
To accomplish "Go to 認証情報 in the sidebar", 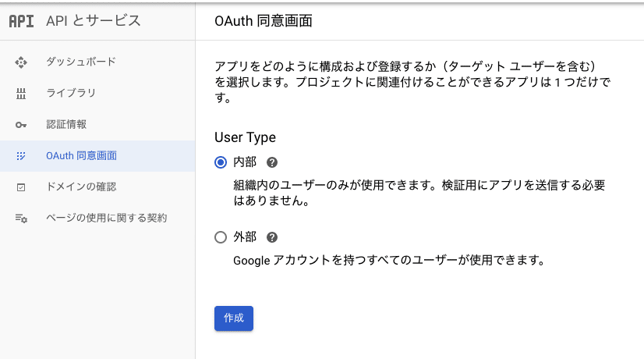I will [66, 124].
